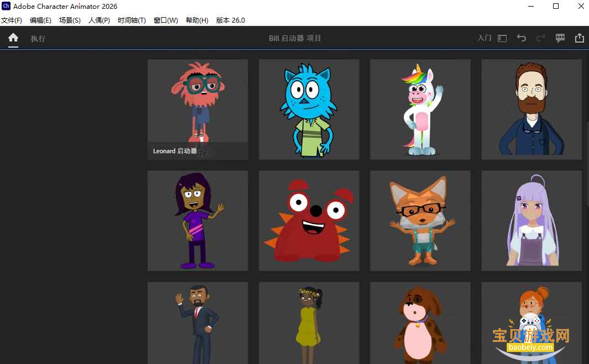Screen dimensions: 589x364
Task: Go to the Home workspace icon
Action: (x=13, y=38)
